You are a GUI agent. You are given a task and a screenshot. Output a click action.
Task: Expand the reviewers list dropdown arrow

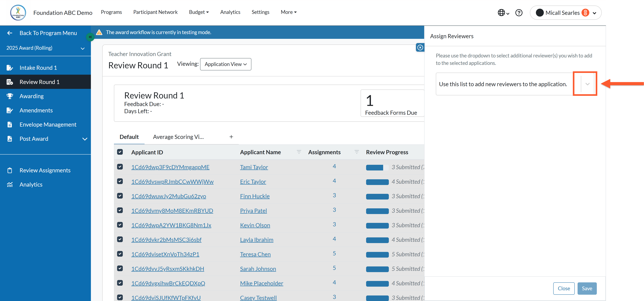[587, 84]
